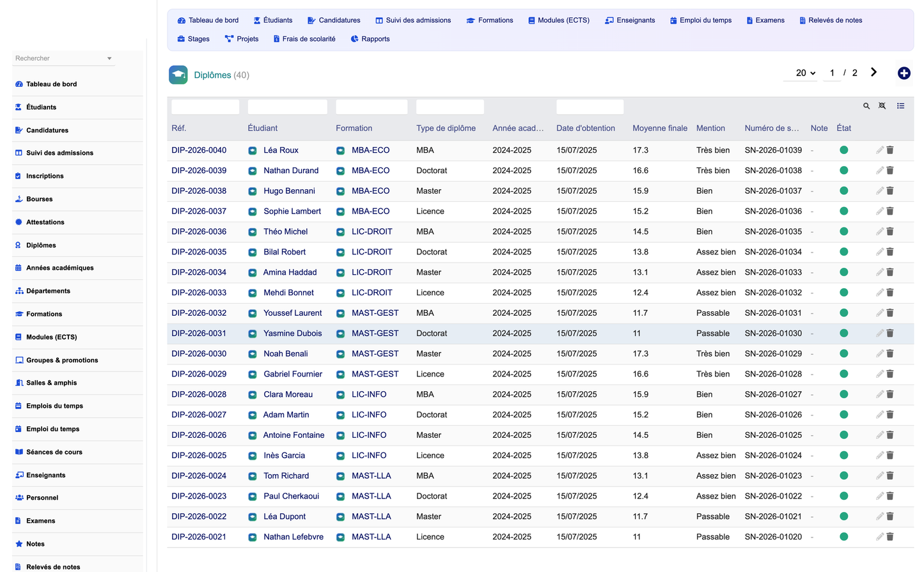Sort by Moyenne finale column header
The width and height of the screenshot is (924, 572).
[660, 128]
